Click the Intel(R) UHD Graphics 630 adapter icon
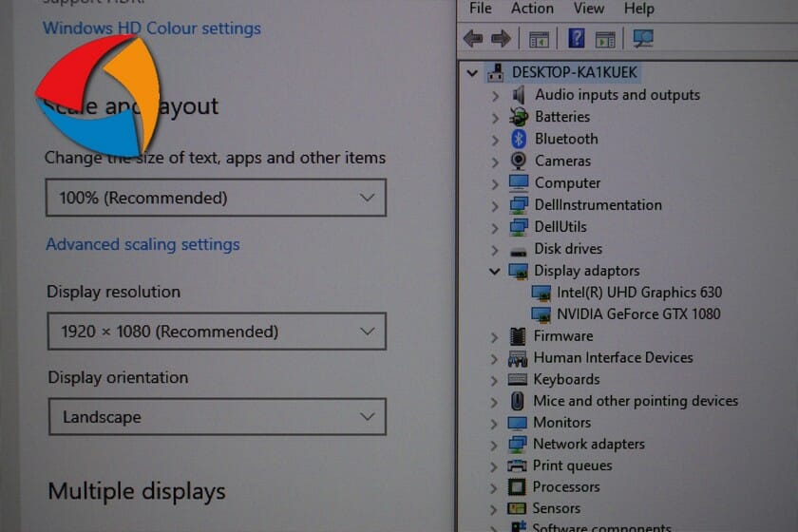The width and height of the screenshot is (798, 532). 541,293
